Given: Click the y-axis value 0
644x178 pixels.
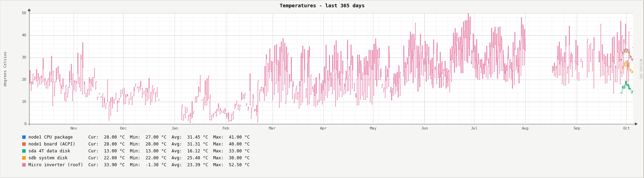Looking at the screenshot, I should pyautogui.click(x=25, y=124).
